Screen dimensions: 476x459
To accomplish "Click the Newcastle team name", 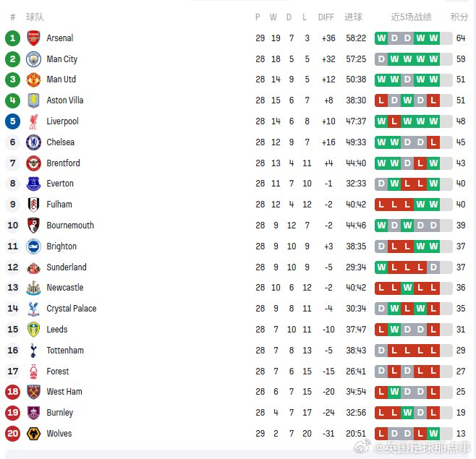I will (64, 288).
